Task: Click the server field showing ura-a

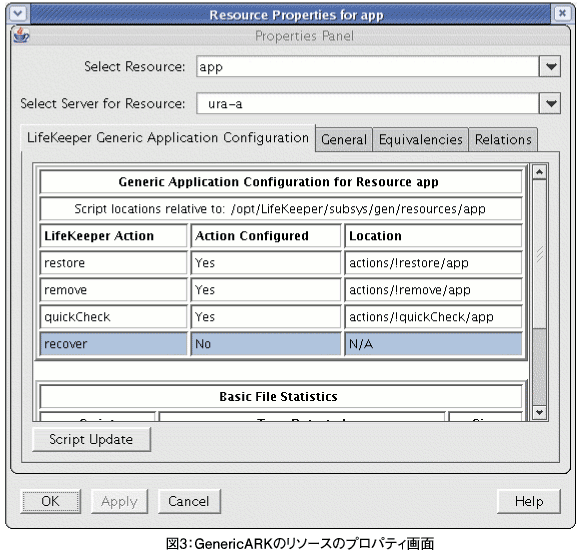Action: click(367, 103)
